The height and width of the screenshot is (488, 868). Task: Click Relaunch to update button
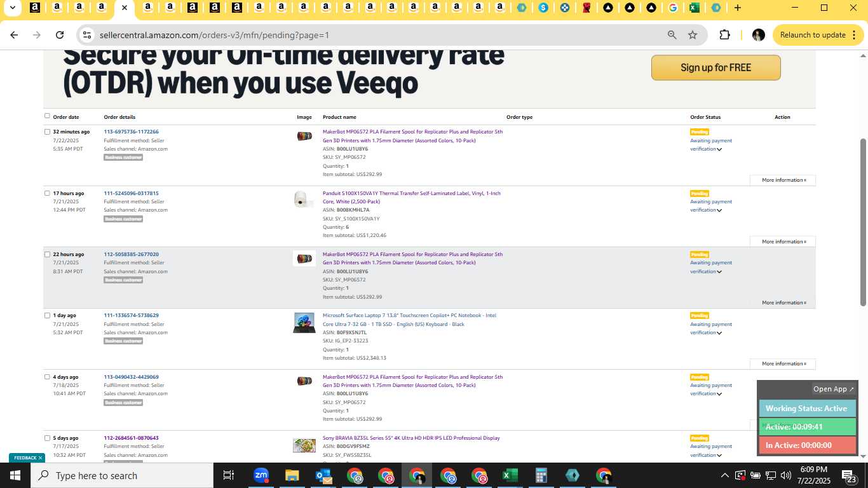coord(818,35)
